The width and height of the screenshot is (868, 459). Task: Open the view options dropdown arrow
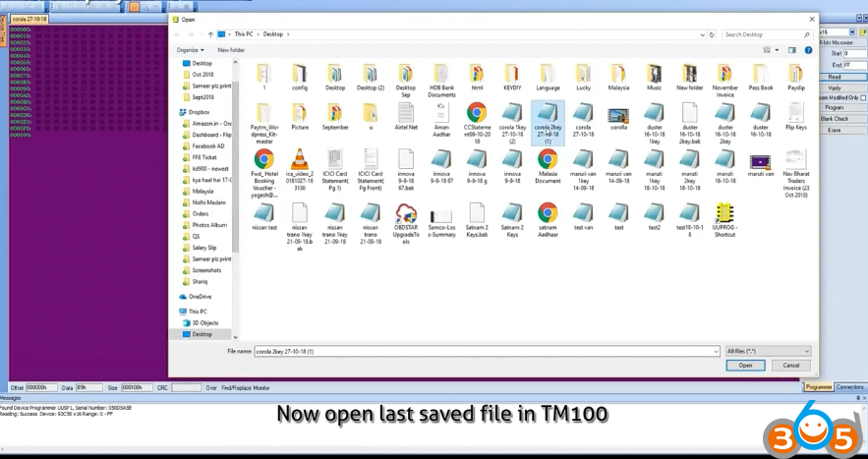(777, 50)
